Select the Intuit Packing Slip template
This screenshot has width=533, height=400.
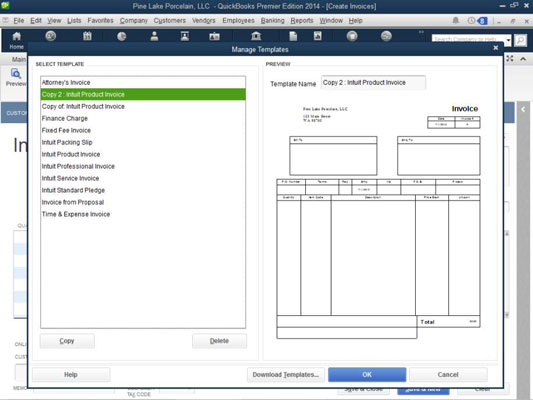tap(67, 142)
